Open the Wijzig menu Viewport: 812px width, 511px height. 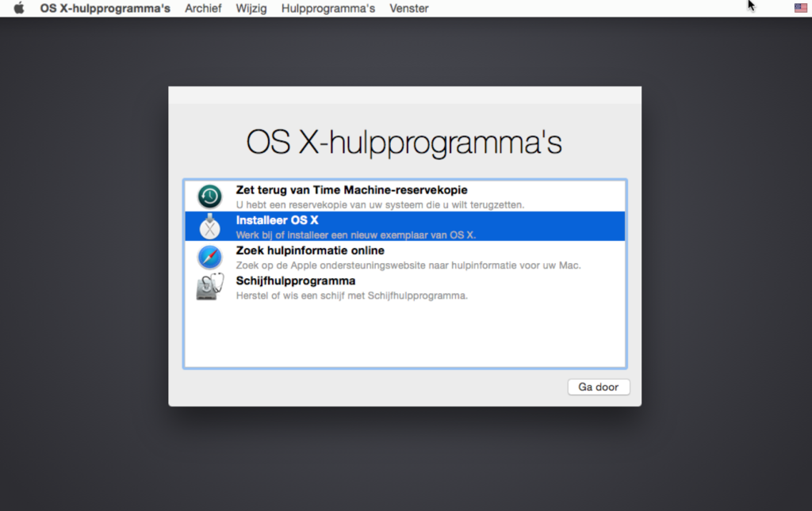click(251, 8)
